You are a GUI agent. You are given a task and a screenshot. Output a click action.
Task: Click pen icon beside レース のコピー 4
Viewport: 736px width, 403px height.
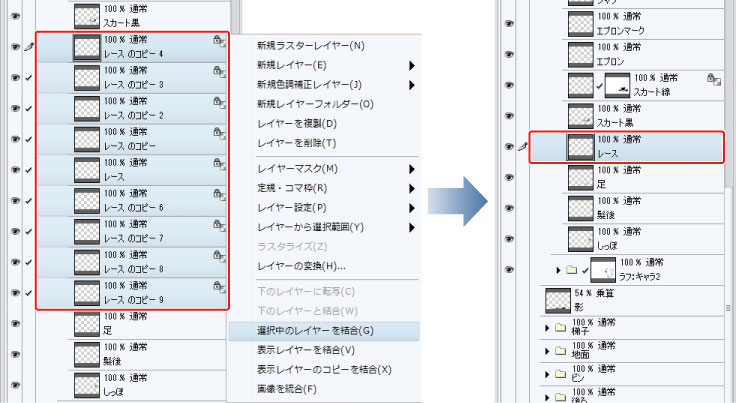click(x=29, y=47)
